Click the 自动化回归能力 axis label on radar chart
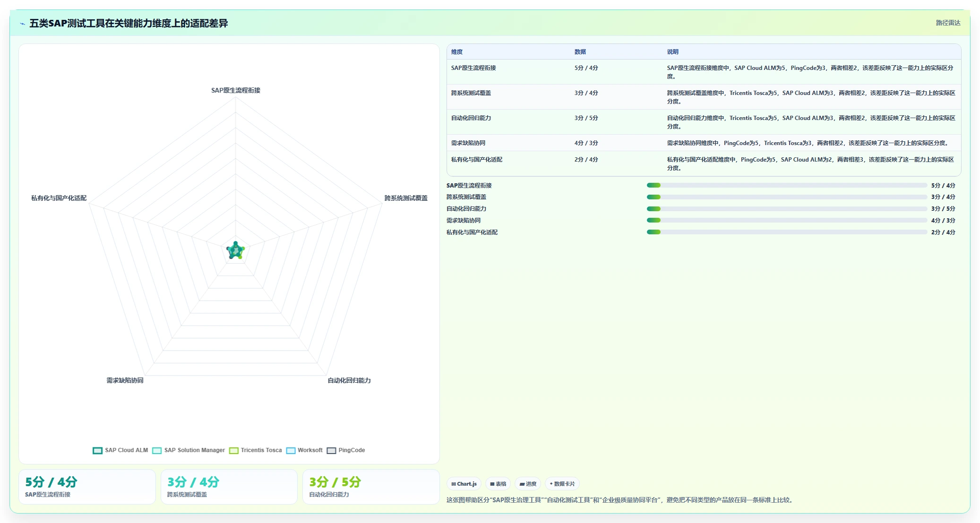The image size is (980, 523). [x=349, y=380]
